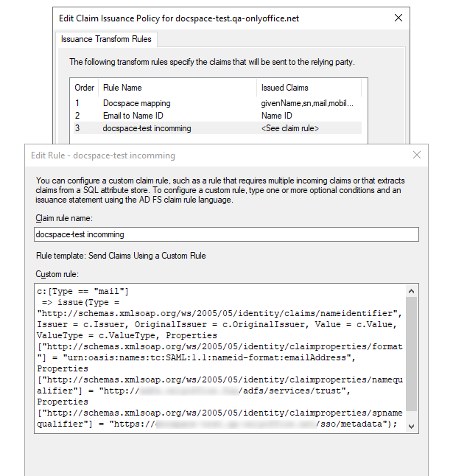Image resolution: width=453 pixels, height=476 pixels.
Task: Close the Edit Rule dialog
Action: pyautogui.click(x=417, y=155)
